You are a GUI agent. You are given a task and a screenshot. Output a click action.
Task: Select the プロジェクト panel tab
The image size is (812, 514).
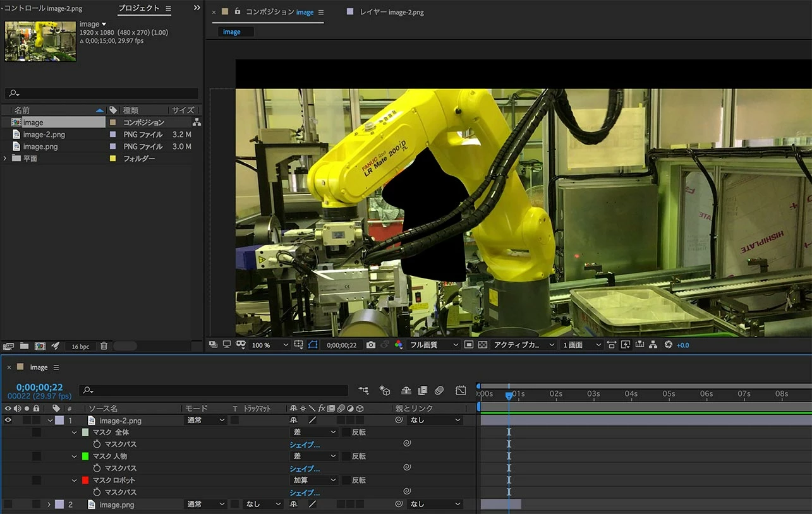[x=139, y=8]
